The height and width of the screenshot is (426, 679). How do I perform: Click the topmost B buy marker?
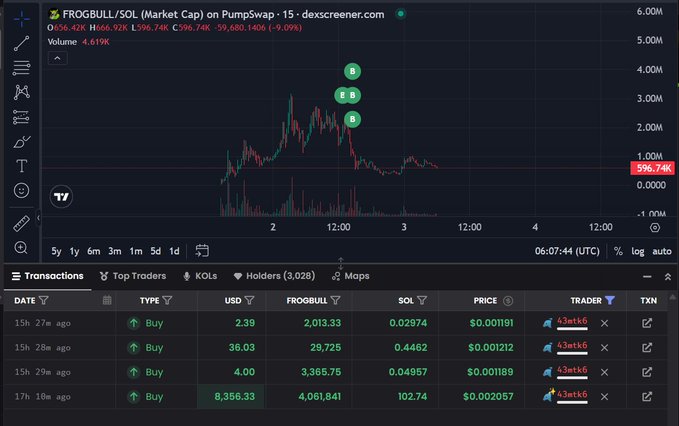coord(352,71)
